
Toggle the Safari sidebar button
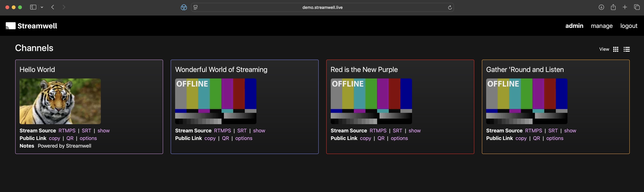click(33, 7)
